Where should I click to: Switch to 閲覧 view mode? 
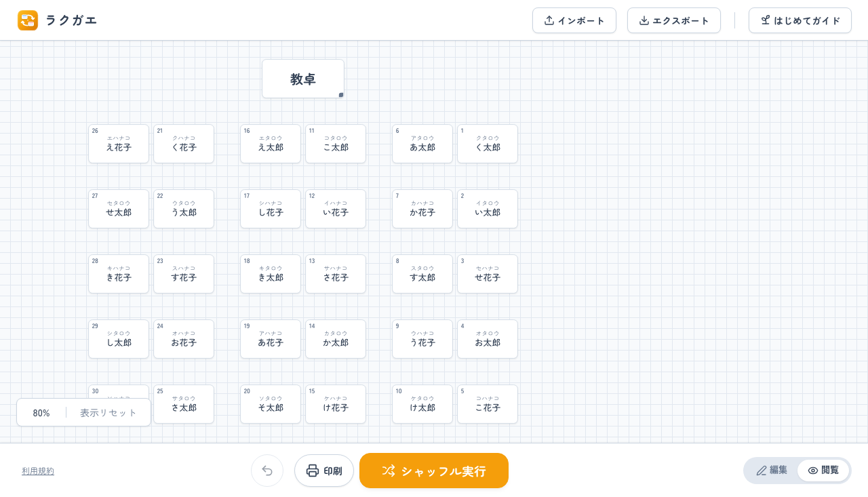[823, 470]
